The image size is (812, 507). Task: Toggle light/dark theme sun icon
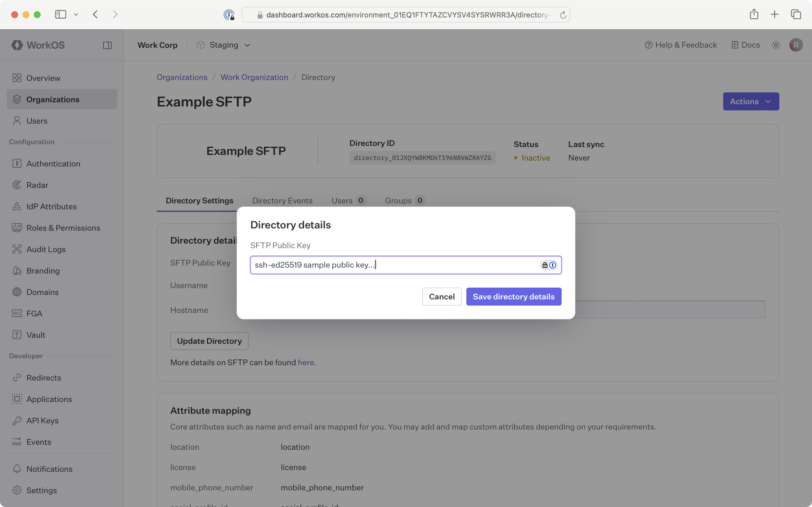pos(775,45)
